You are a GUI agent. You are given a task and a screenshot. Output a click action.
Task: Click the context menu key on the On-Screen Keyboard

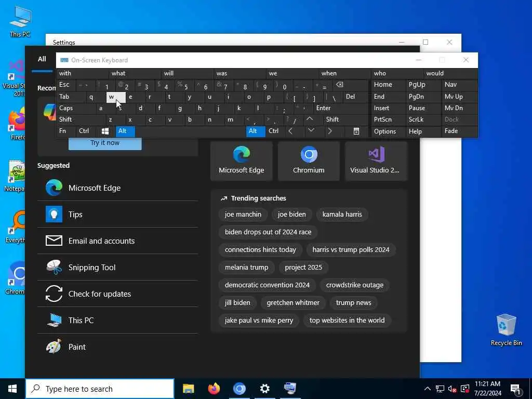point(356,131)
